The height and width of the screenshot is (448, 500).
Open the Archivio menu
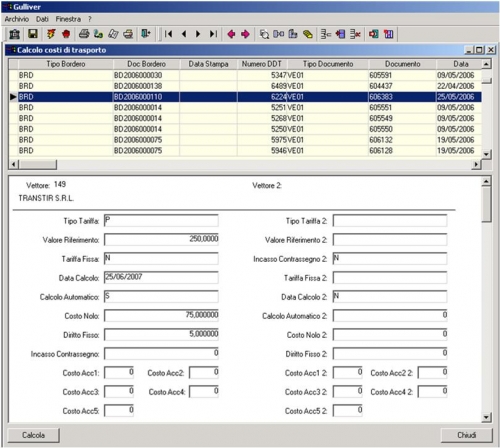(17, 19)
